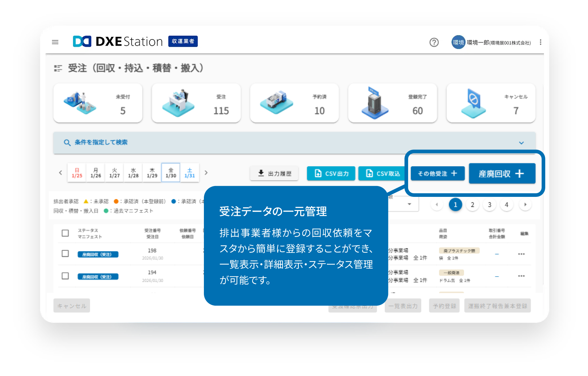Click the 予約済 truck card icon

(277, 103)
